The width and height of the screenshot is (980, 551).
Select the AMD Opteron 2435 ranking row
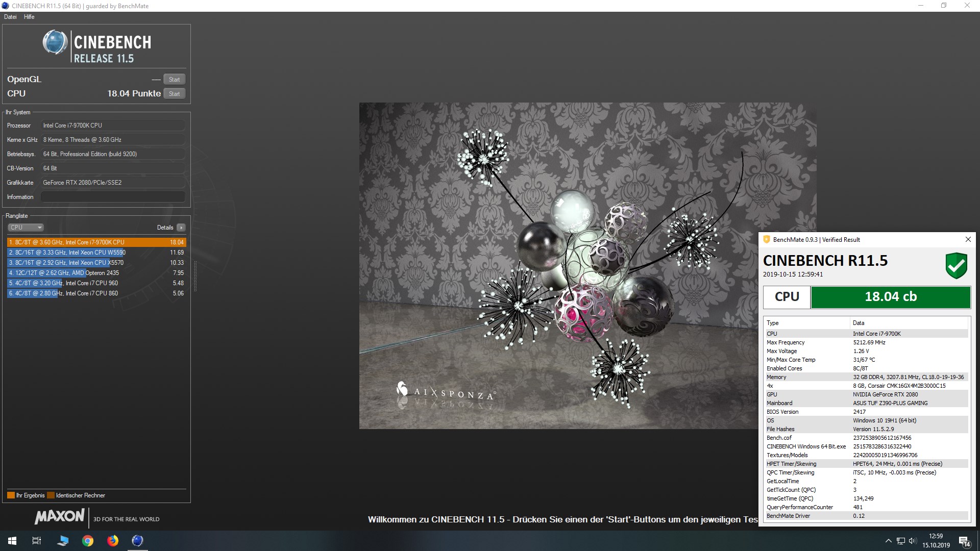96,273
